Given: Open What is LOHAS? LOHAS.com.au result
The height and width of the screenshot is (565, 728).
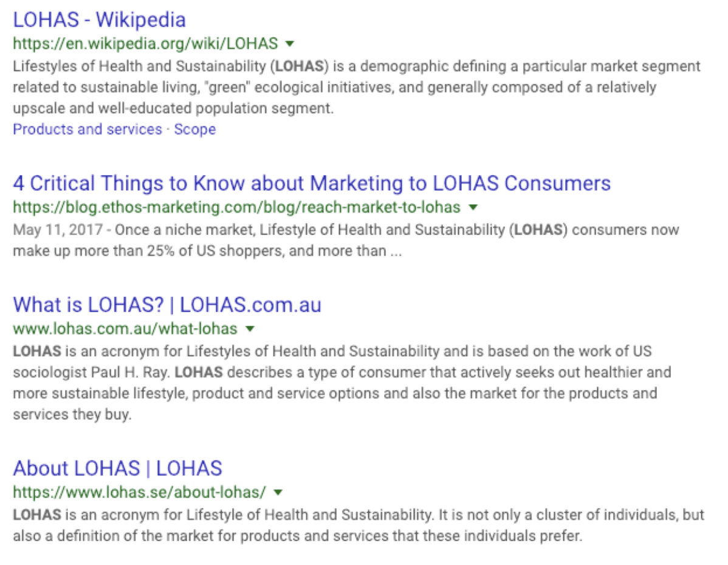Looking at the screenshot, I should (167, 305).
